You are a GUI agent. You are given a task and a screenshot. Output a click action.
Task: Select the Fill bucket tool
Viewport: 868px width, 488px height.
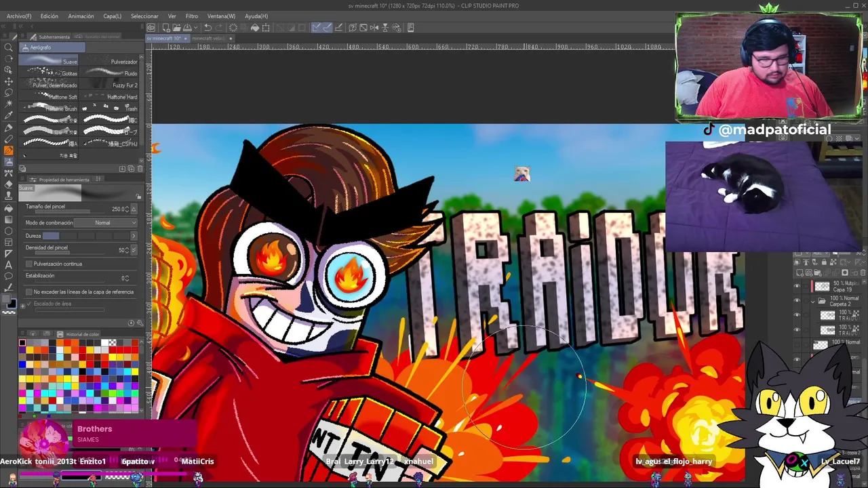coord(9,207)
